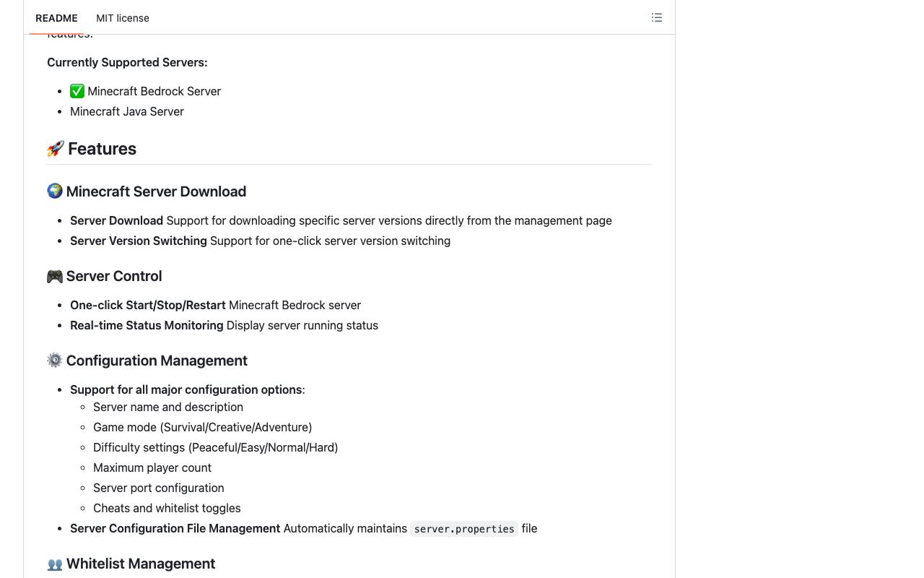Click the "Minecraft Server Download" heading text
The image size is (924, 578).
[x=156, y=191]
